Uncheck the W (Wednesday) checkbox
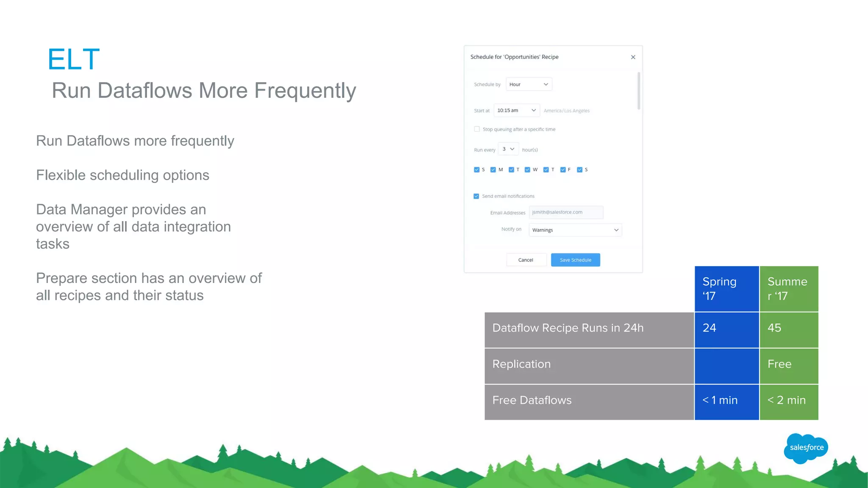The width and height of the screenshot is (868, 488). point(527,169)
